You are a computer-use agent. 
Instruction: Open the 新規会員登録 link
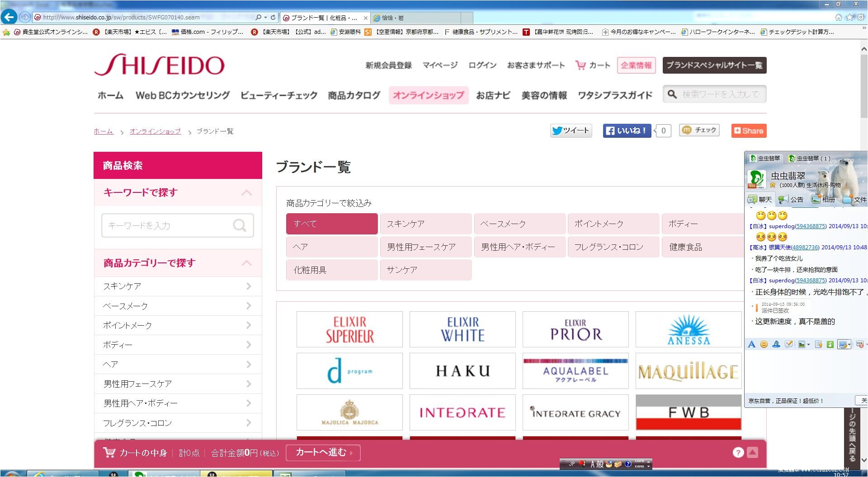tap(388, 65)
